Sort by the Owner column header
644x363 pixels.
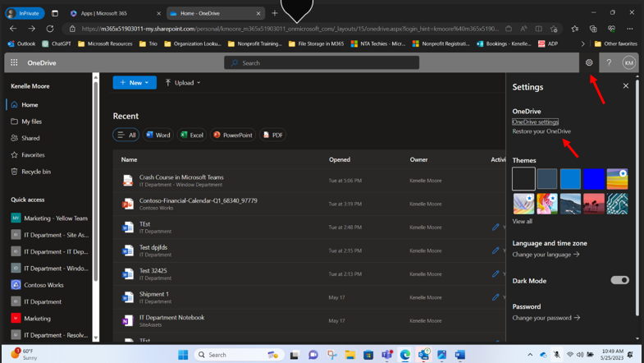click(418, 159)
